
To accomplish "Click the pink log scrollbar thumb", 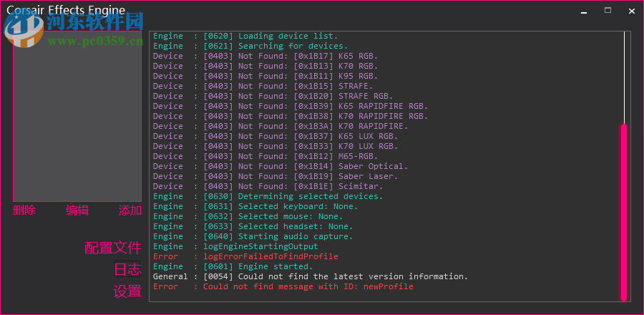I will (x=624, y=211).
